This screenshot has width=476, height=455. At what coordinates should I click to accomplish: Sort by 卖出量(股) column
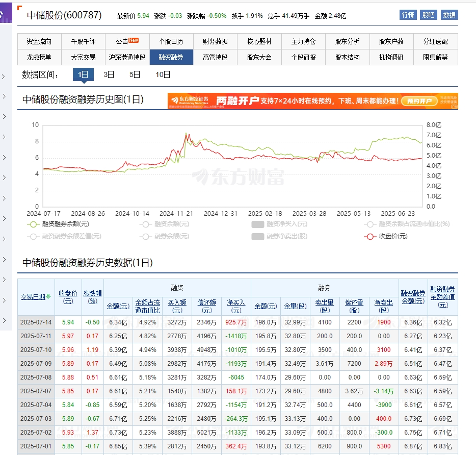click(x=325, y=306)
